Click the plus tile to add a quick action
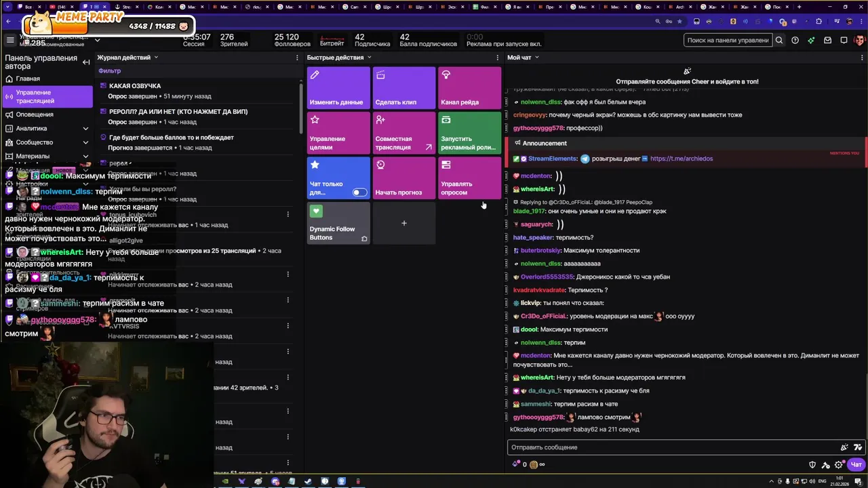868x488 pixels. coord(404,223)
